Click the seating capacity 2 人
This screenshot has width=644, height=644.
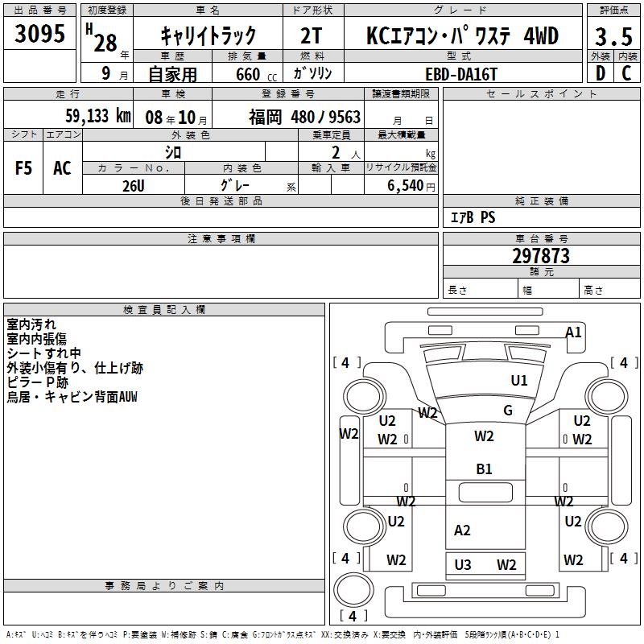pyautogui.click(x=346, y=153)
